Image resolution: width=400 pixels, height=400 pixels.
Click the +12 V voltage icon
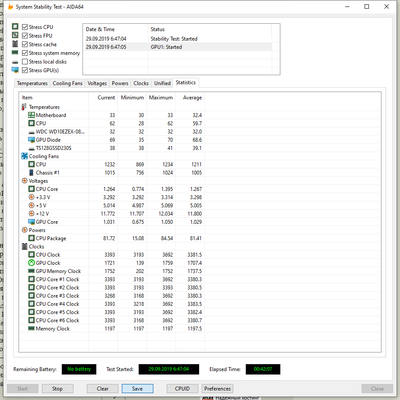(x=31, y=213)
